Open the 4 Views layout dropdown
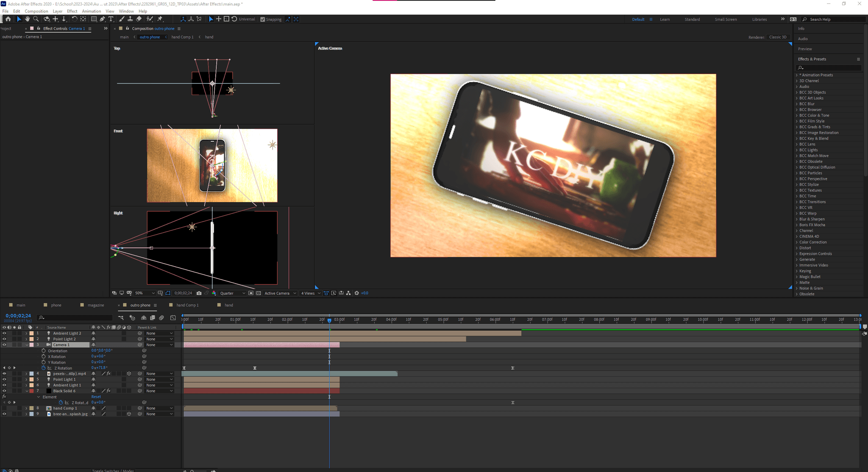Screen dimensions: 868x472 coord(310,293)
